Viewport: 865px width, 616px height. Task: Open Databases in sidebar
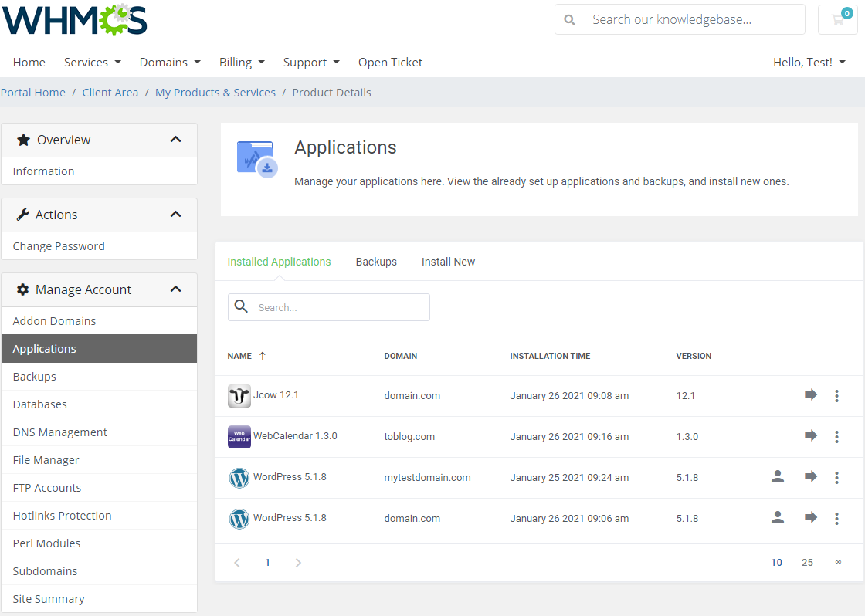tap(100, 404)
